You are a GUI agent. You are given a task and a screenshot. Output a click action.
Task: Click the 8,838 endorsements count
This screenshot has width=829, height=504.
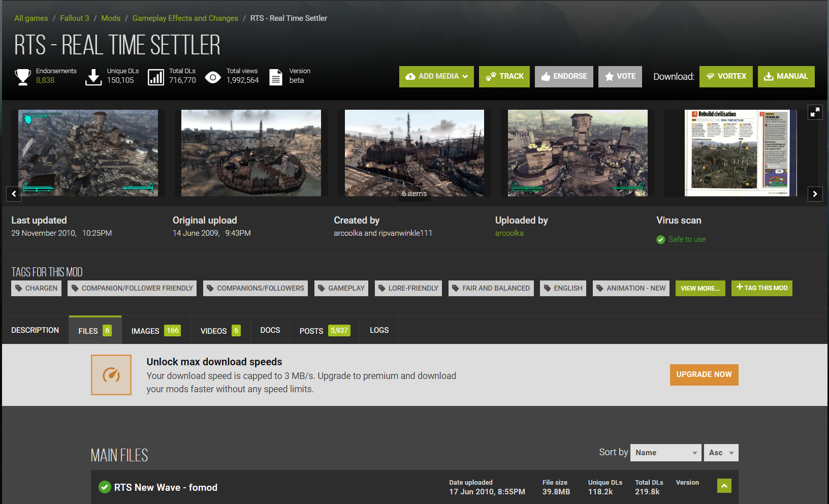click(x=45, y=80)
